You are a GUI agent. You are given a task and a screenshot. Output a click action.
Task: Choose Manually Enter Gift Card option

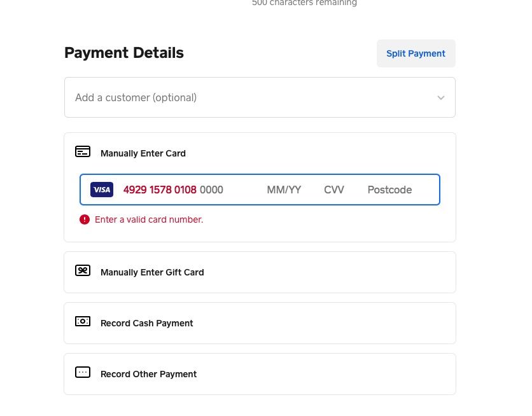pyautogui.click(x=152, y=272)
